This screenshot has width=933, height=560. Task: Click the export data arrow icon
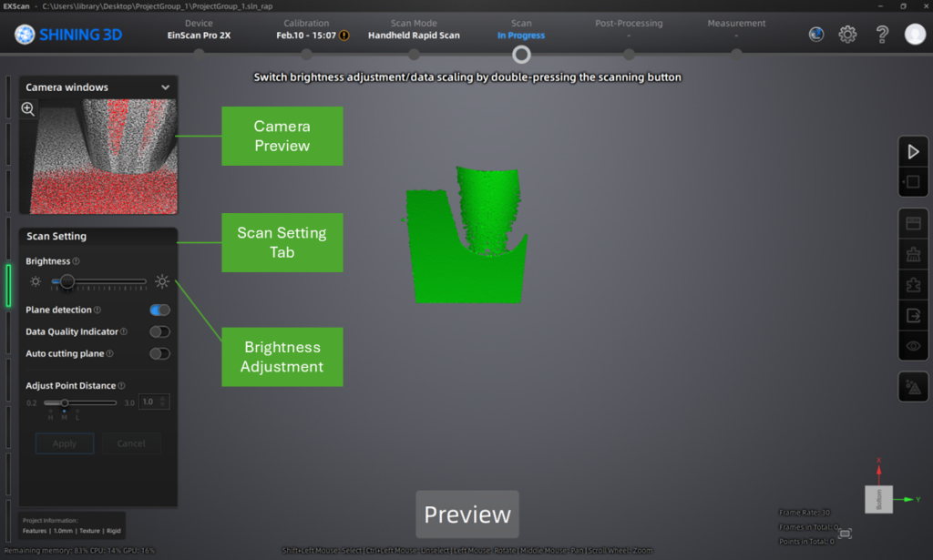point(913,315)
